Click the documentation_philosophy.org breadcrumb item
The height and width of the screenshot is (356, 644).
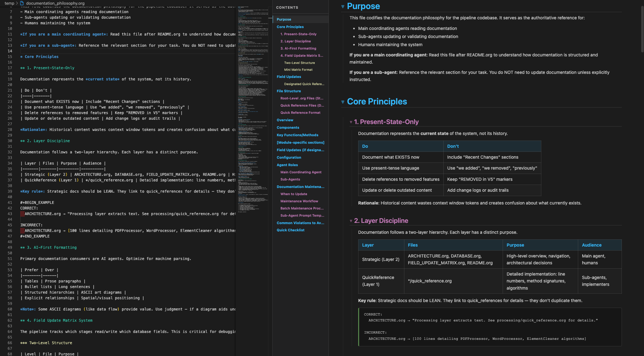coord(56,3)
